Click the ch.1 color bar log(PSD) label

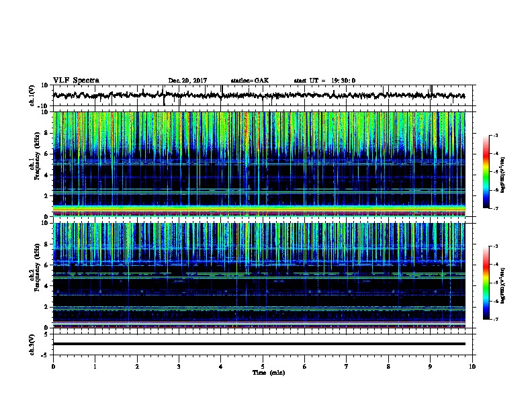503,175
